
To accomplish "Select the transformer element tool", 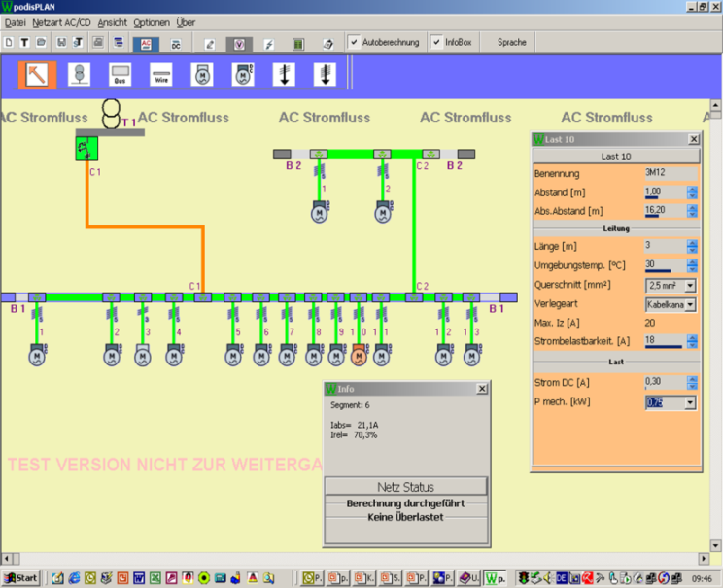I will tap(80, 75).
